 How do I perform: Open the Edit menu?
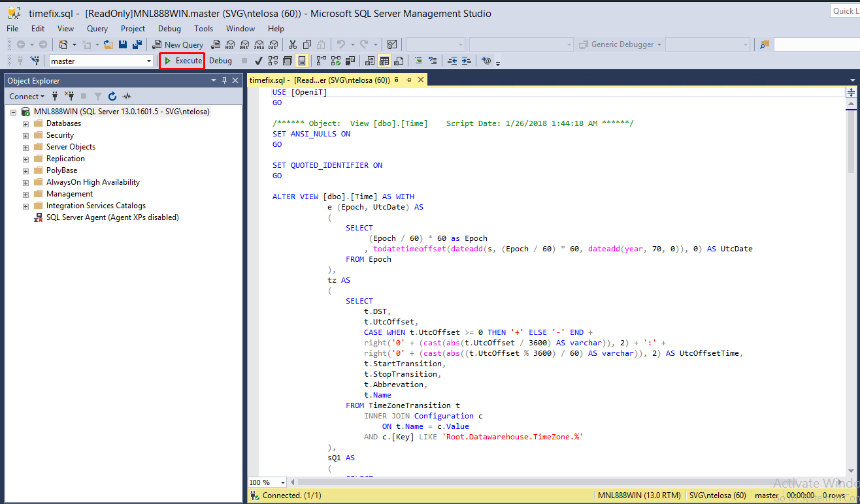pyautogui.click(x=38, y=29)
